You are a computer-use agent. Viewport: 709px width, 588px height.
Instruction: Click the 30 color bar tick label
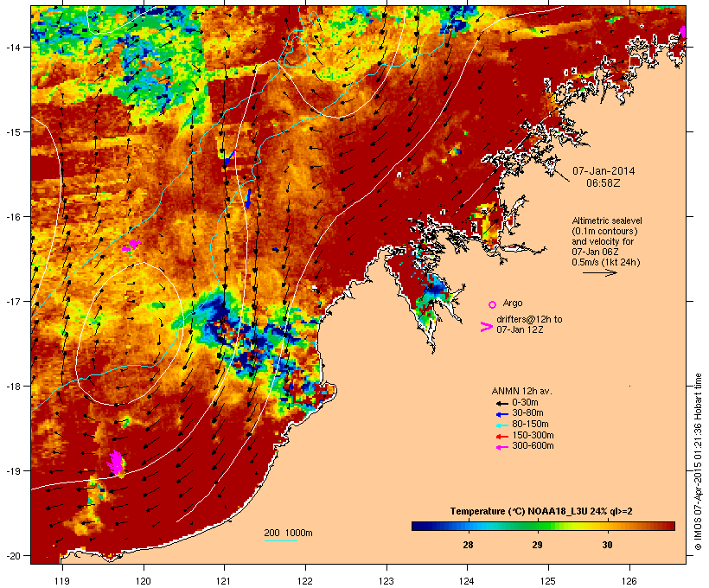607,545
